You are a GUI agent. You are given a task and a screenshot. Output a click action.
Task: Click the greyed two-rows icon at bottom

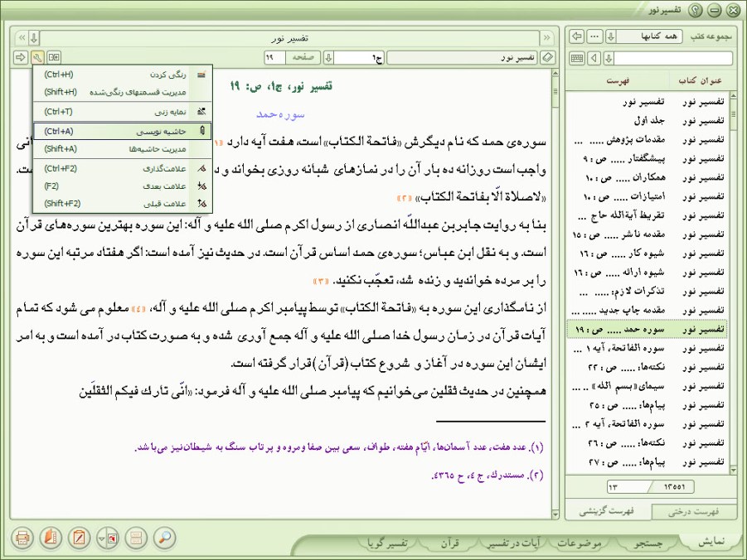(x=136, y=538)
